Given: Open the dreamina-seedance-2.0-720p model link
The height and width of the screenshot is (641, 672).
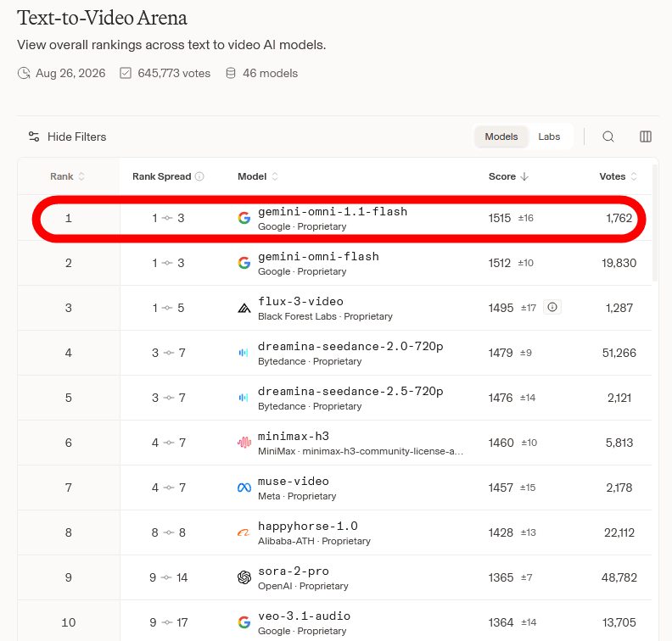Looking at the screenshot, I should pyautogui.click(x=350, y=347).
